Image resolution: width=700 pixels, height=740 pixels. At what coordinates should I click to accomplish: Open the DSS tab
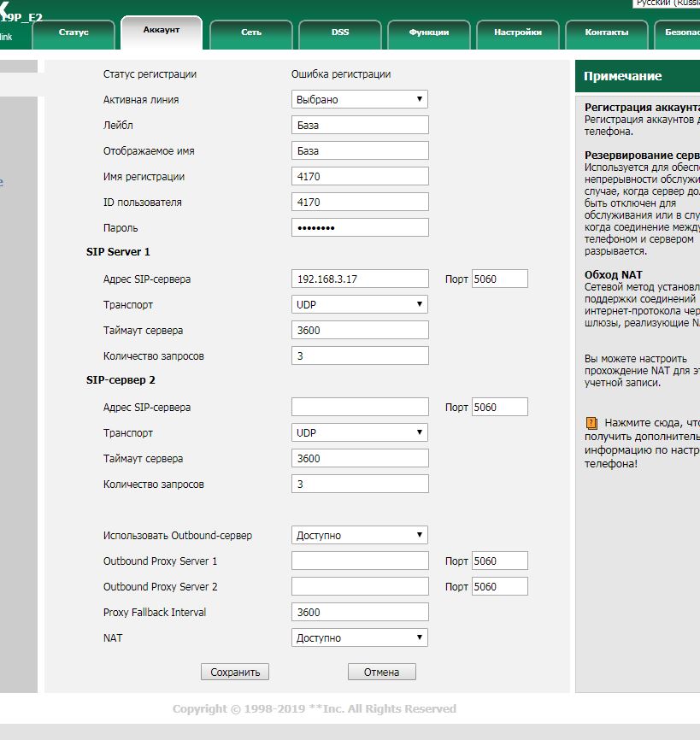click(x=339, y=32)
